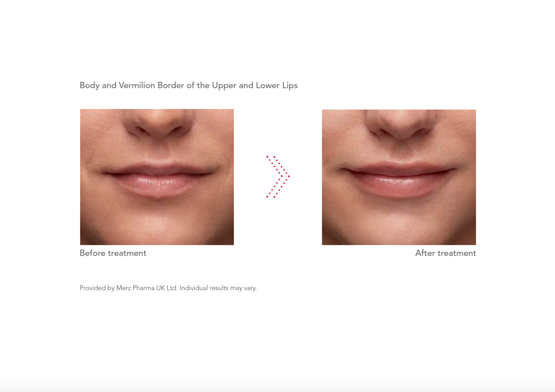The width and height of the screenshot is (555, 392).
Task: Open the Before treatment photo
Action: pos(157,177)
